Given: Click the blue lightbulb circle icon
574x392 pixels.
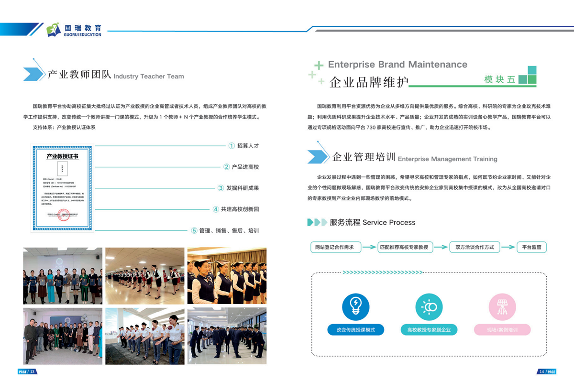Looking at the screenshot, I should pos(355,306).
